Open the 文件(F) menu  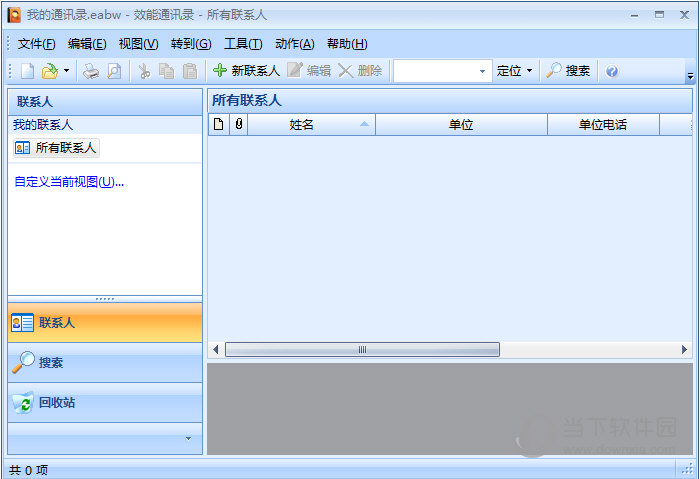pos(36,44)
